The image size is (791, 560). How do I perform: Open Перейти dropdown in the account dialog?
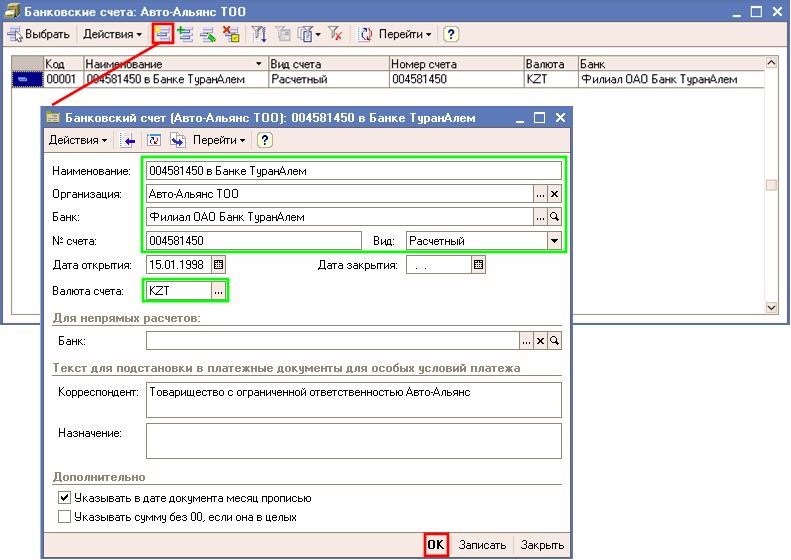point(220,140)
